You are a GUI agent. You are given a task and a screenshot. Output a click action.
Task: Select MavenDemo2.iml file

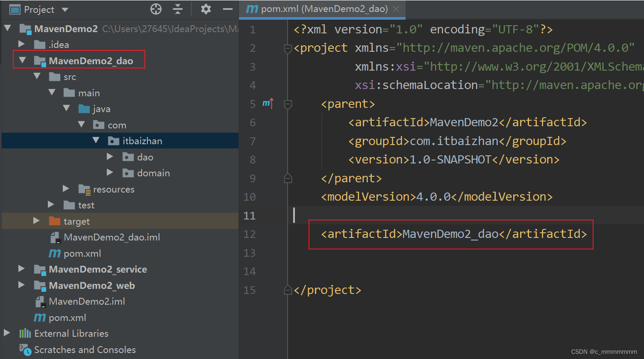87,301
